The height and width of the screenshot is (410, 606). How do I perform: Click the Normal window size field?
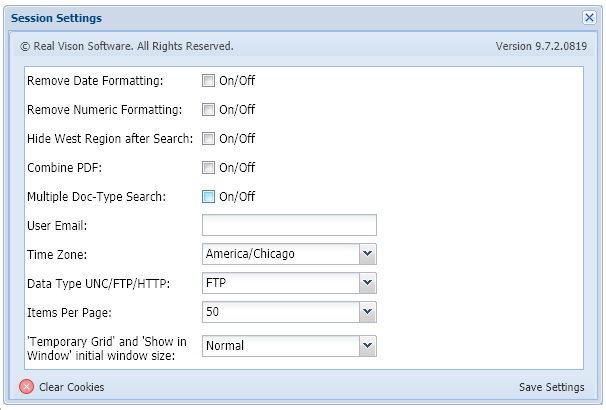click(x=280, y=346)
